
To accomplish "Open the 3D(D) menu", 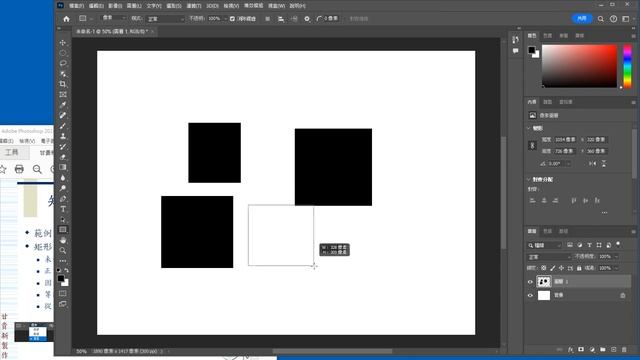I will [212, 6].
